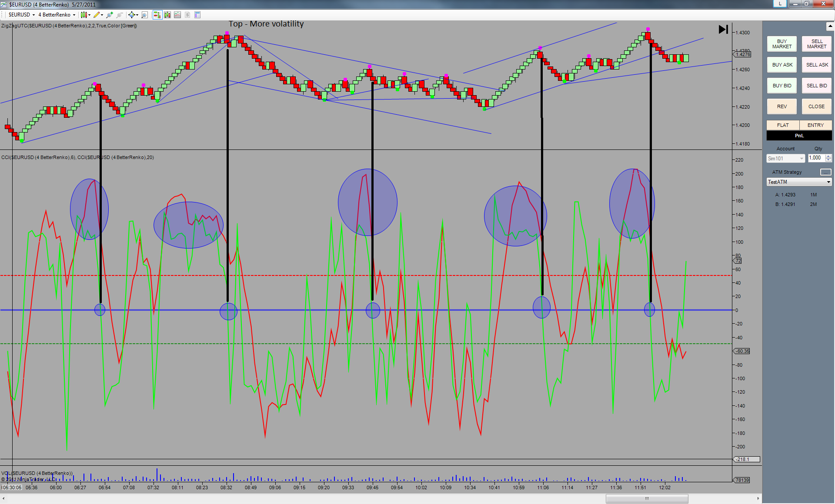Click the ENTRY price cell
The height and width of the screenshot is (504, 835).
pyautogui.click(x=815, y=125)
